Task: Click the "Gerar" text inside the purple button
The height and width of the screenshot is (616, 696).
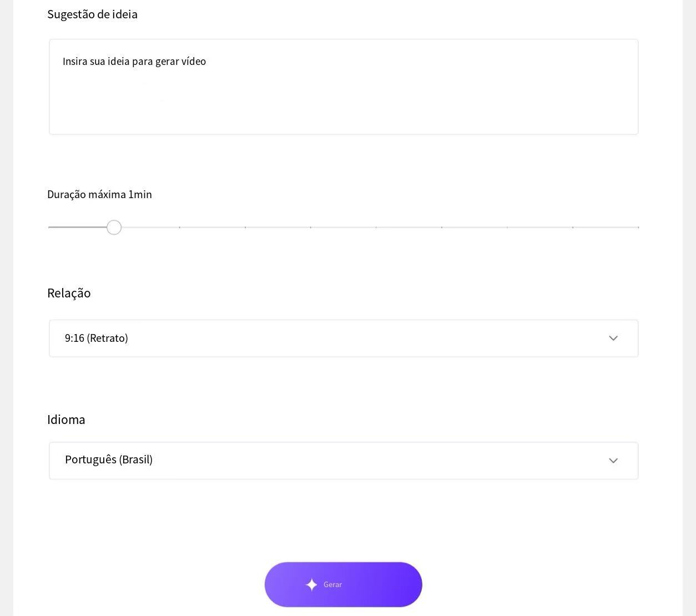Action: (x=332, y=584)
